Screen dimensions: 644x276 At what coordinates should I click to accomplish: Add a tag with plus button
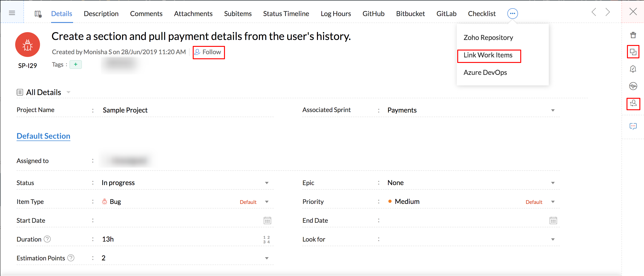tap(75, 64)
